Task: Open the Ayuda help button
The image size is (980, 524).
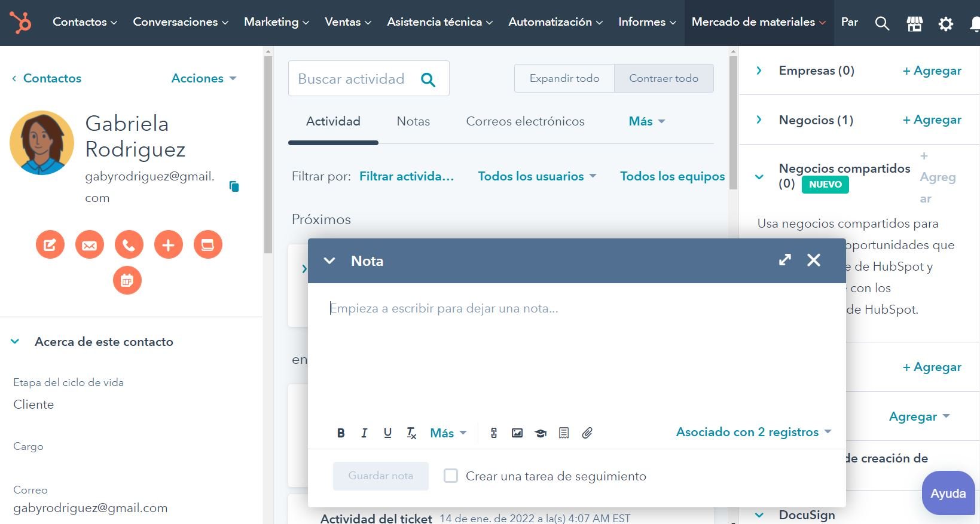Action: (948, 494)
